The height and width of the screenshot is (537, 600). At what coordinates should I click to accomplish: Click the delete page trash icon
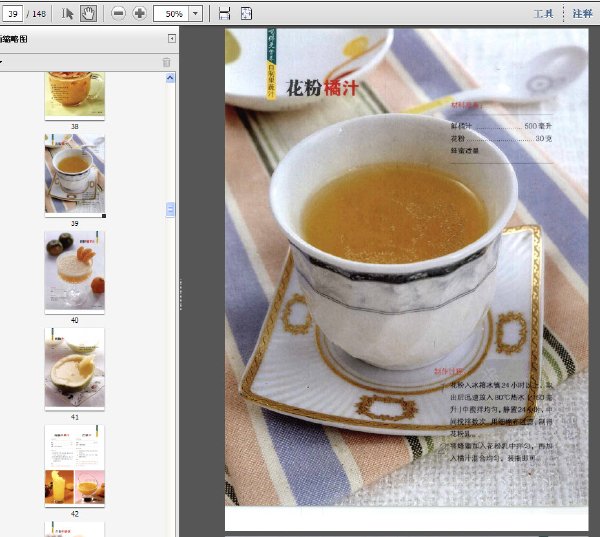tap(166, 62)
